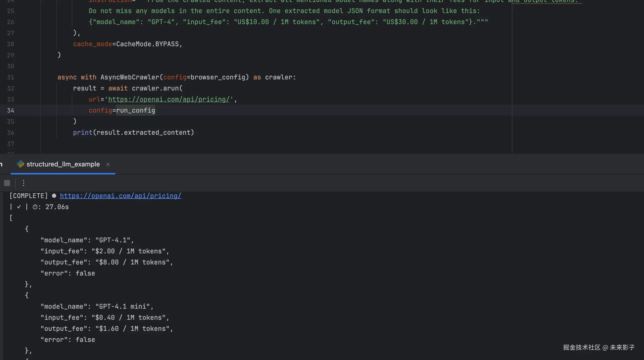Click CacheMode.BYPASS on line 28
This screenshot has width=644, height=360.
147,44
